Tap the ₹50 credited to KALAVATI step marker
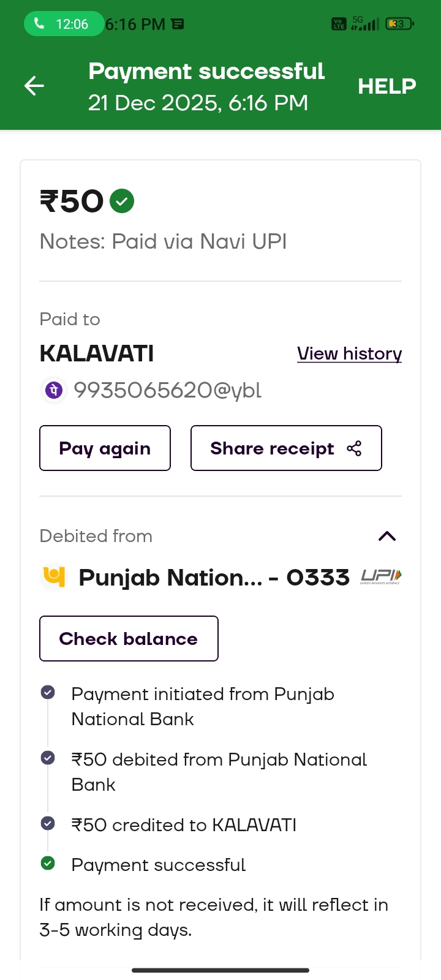Screen dimensions: 441x980 [x=48, y=823]
